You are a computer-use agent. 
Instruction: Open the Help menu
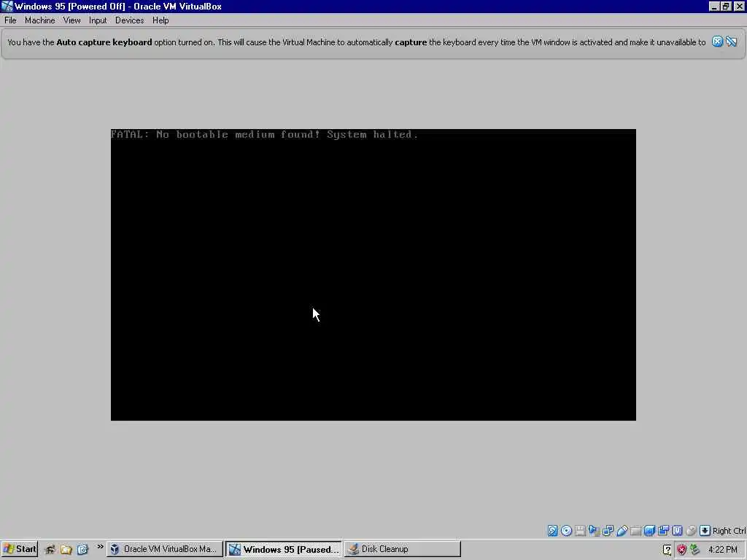tap(160, 20)
